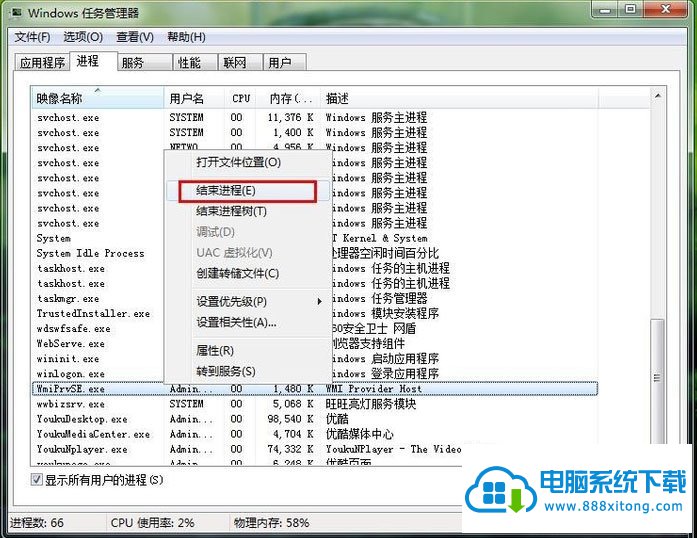Click the Task Manager title bar icon
This screenshot has height=538, width=697.
(15, 13)
